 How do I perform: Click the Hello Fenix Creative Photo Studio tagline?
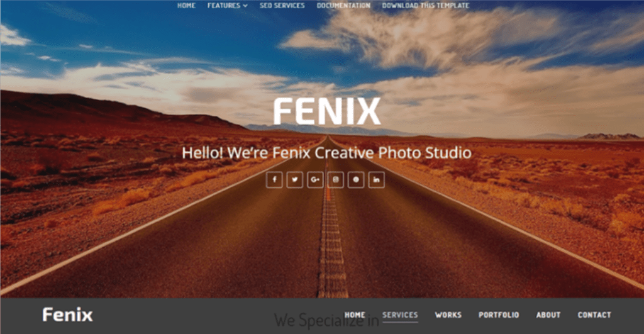(326, 153)
